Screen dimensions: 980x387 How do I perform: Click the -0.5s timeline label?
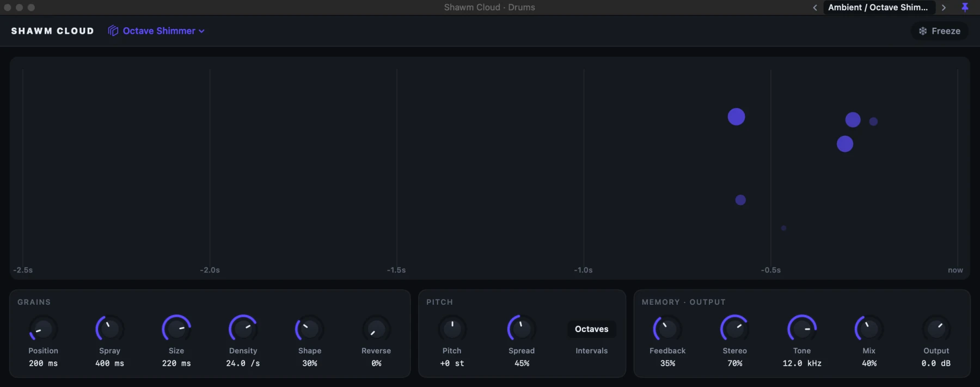pos(770,270)
